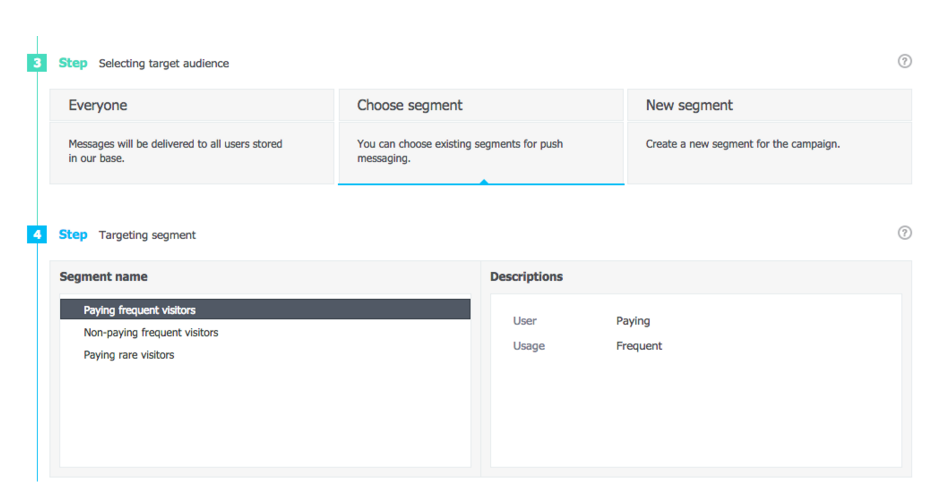The height and width of the screenshot is (497, 946).
Task: Click the Paying user value
Action: 633,321
